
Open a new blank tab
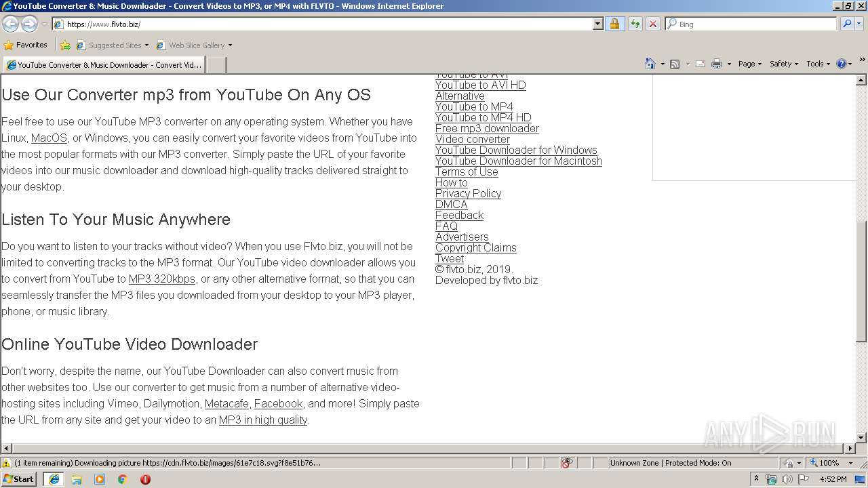[x=216, y=65]
